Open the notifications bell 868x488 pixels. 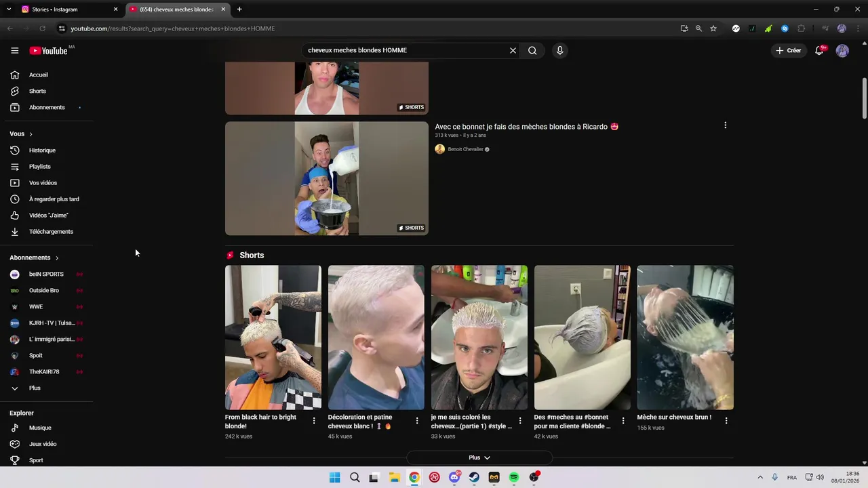click(819, 51)
